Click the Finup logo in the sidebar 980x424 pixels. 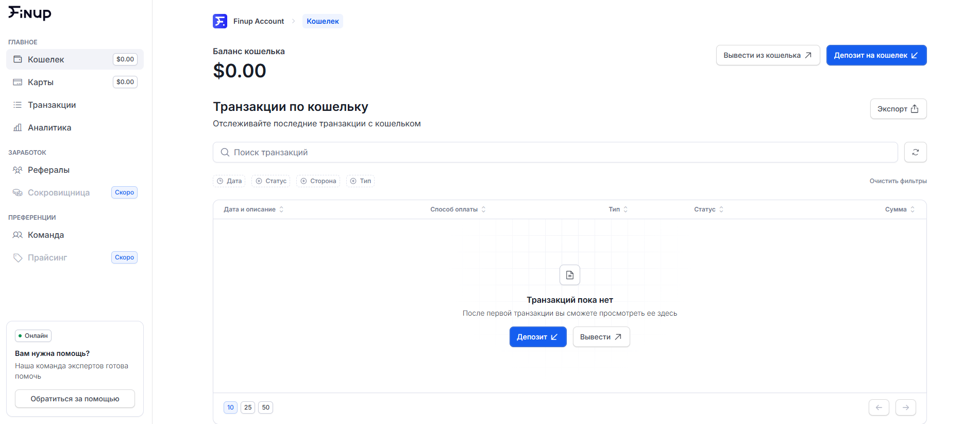tap(30, 13)
